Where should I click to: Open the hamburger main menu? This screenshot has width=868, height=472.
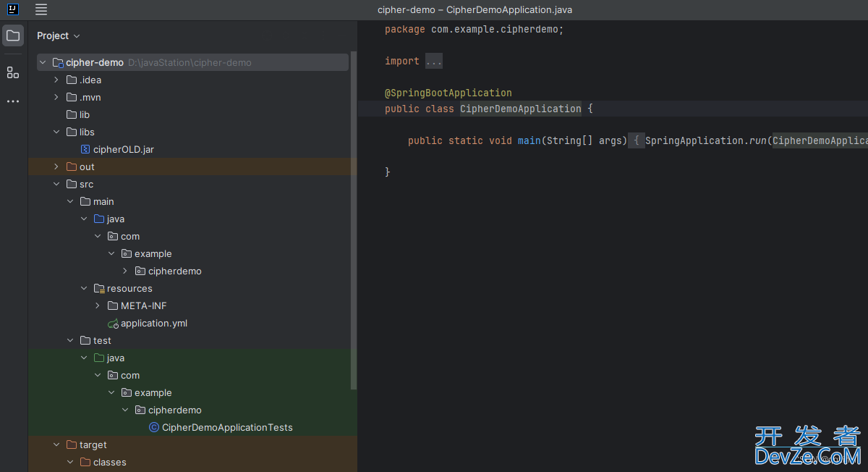click(x=41, y=9)
